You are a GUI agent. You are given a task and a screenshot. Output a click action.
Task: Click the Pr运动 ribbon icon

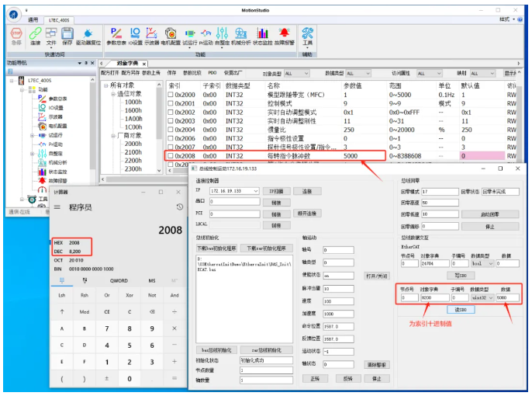[206, 36]
